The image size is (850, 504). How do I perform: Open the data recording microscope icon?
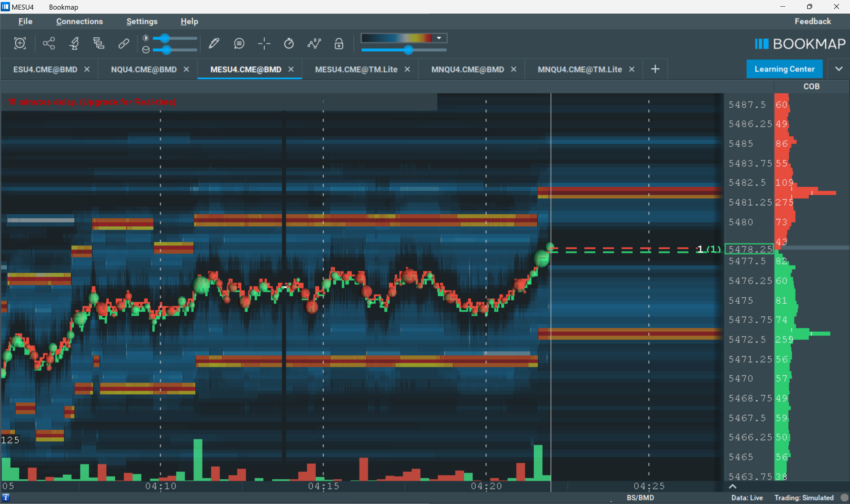pos(74,43)
